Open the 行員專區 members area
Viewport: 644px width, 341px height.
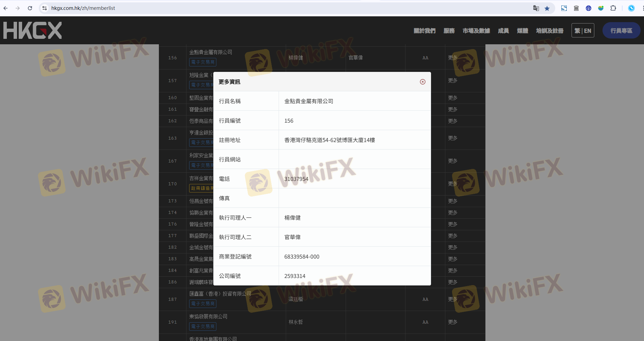(x=621, y=31)
